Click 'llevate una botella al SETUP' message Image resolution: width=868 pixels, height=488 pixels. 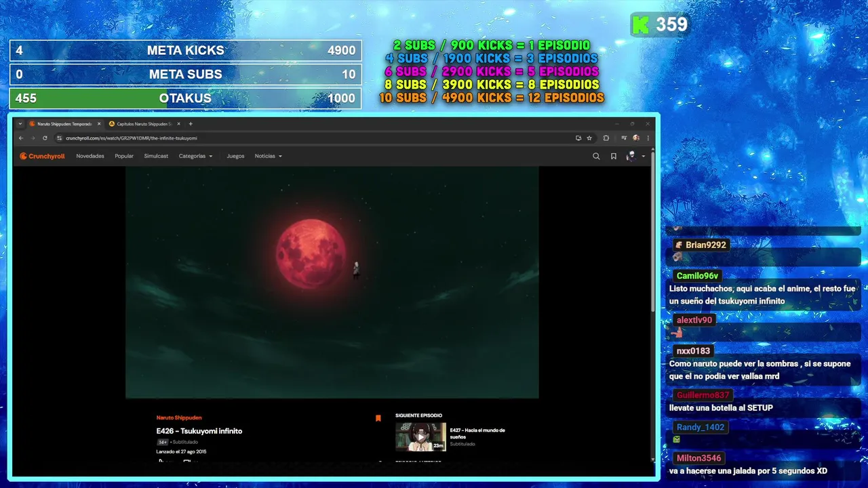pos(721,408)
